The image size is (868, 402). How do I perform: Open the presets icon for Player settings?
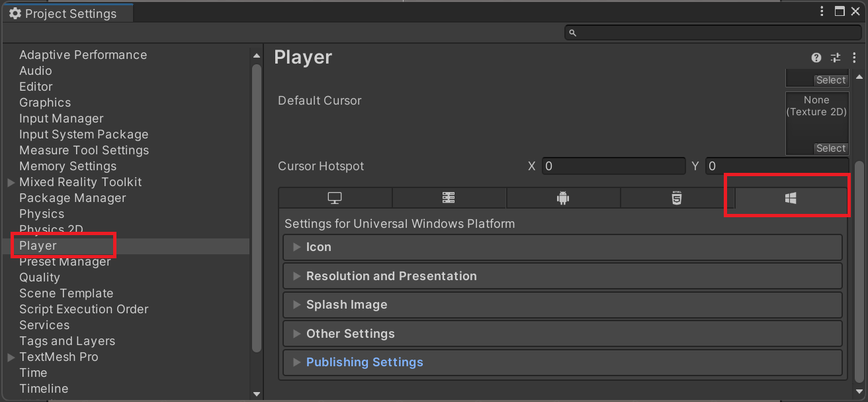[835, 58]
